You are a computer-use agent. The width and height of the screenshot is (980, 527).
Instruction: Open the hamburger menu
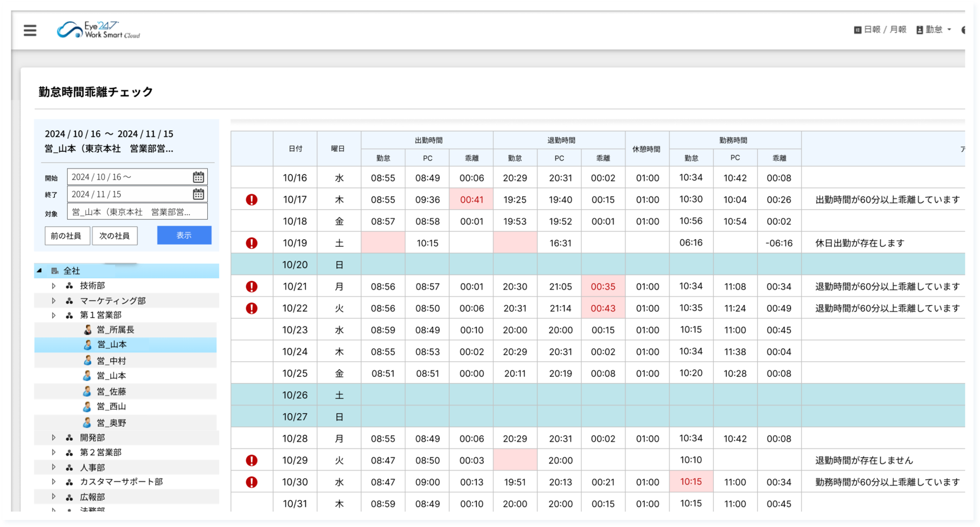pyautogui.click(x=30, y=30)
